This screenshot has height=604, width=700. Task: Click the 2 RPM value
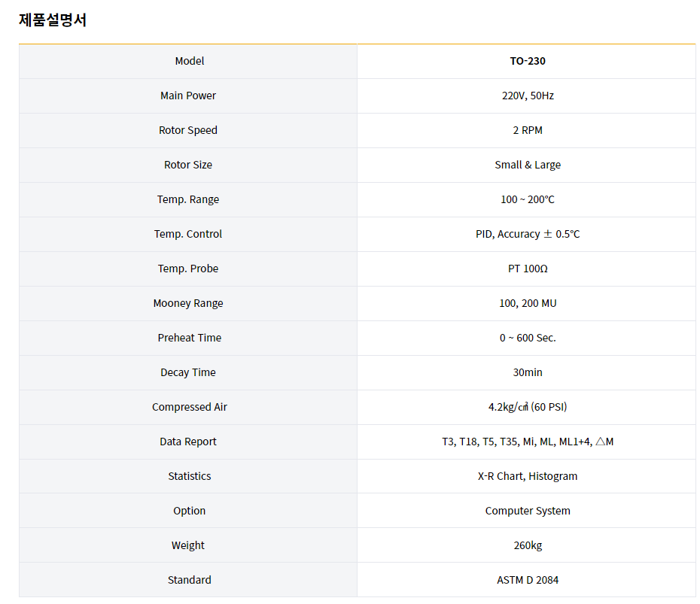(x=527, y=130)
